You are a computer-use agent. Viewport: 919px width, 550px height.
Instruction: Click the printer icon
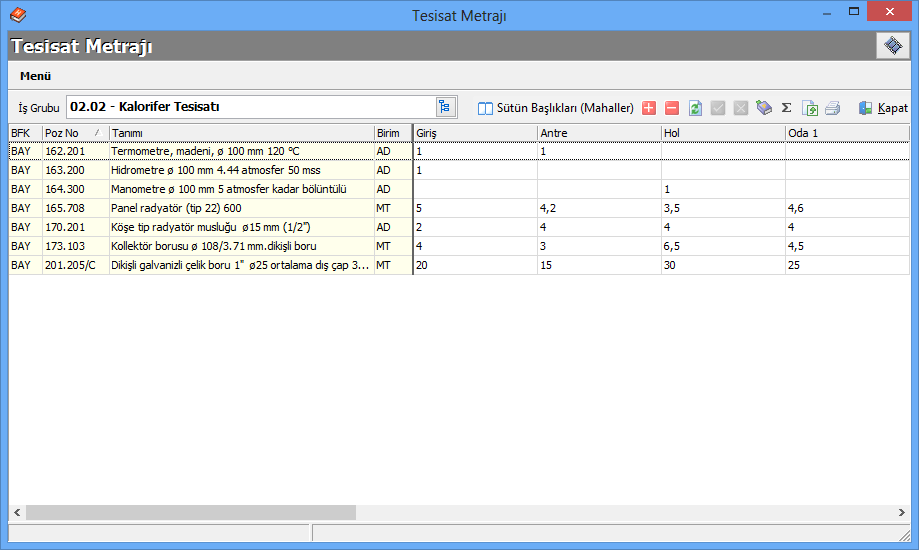pos(832,108)
